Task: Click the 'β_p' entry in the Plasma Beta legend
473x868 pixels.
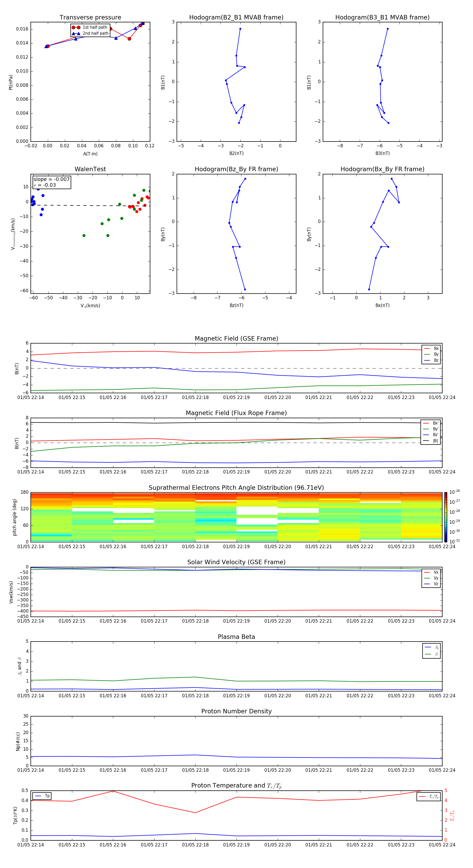Action: click(x=431, y=647)
